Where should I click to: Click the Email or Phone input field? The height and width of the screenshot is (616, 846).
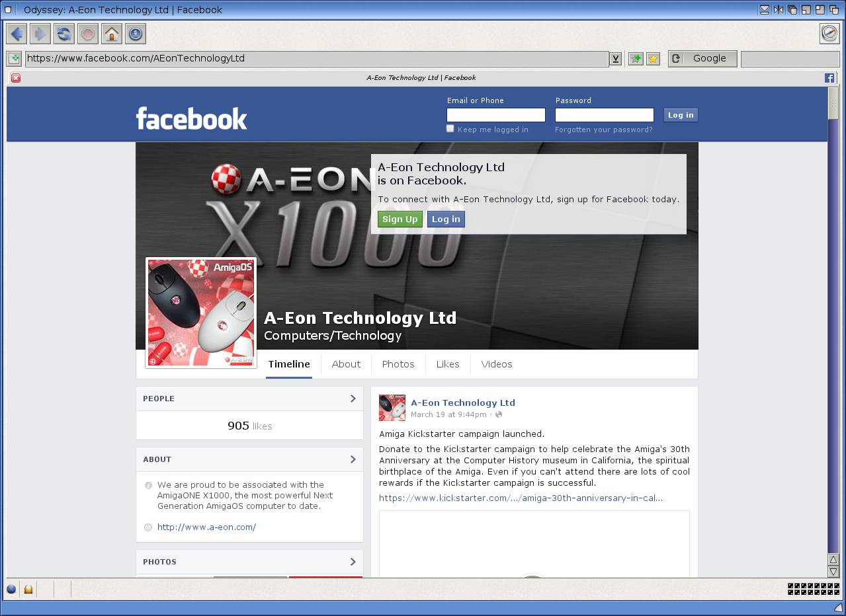pos(496,115)
